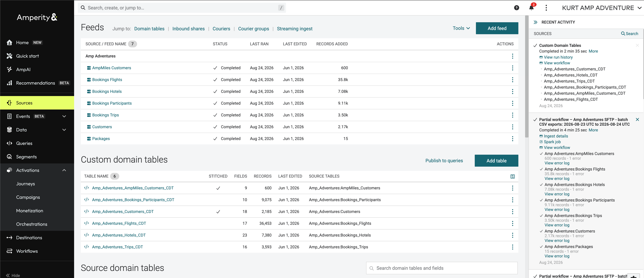Viewport: 644px width, 278px height.
Task: Open the Tools dropdown
Action: pos(461,28)
